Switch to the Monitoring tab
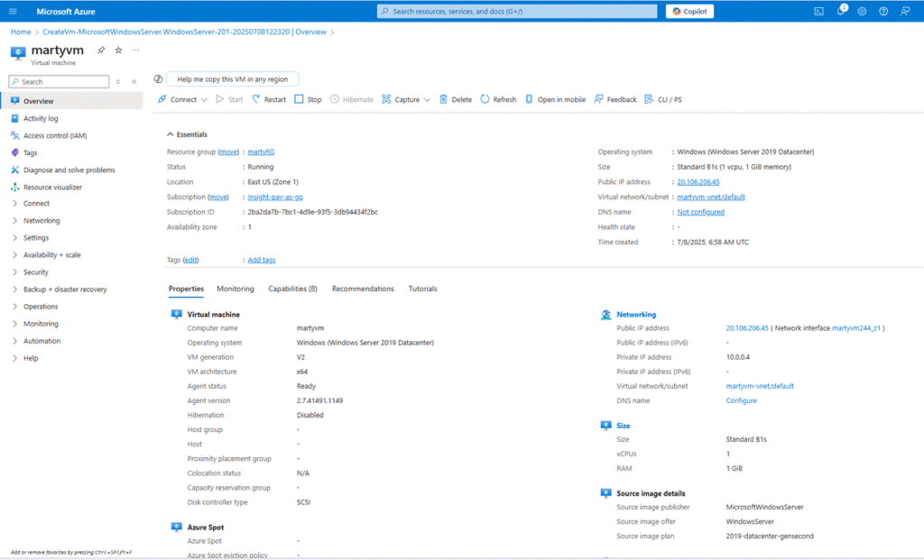This screenshot has width=924, height=560. pos(235,289)
